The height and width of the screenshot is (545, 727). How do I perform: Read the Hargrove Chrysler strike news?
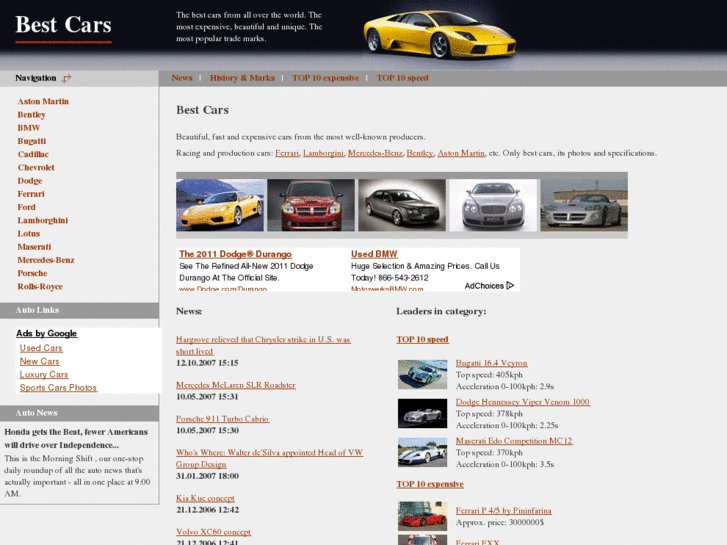263,345
